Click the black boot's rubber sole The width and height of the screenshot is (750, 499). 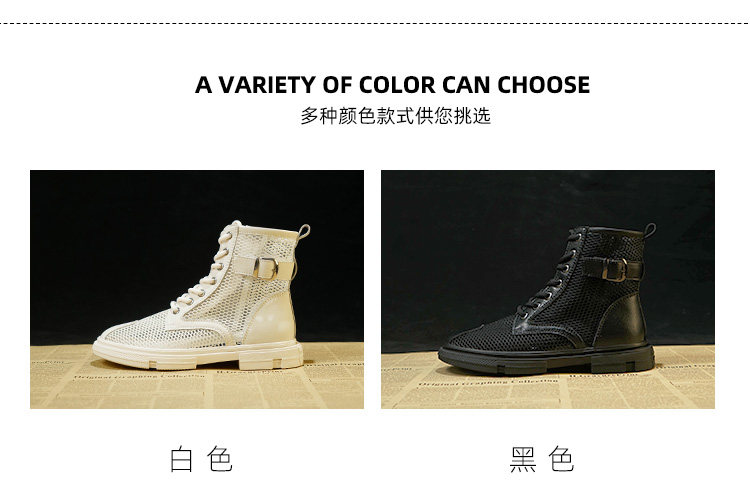click(x=546, y=360)
